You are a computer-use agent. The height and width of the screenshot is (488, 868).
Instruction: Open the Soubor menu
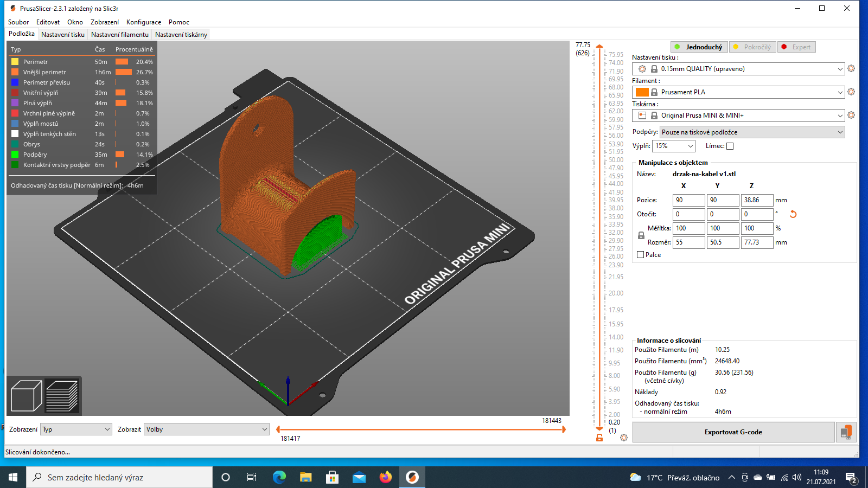pyautogui.click(x=18, y=22)
